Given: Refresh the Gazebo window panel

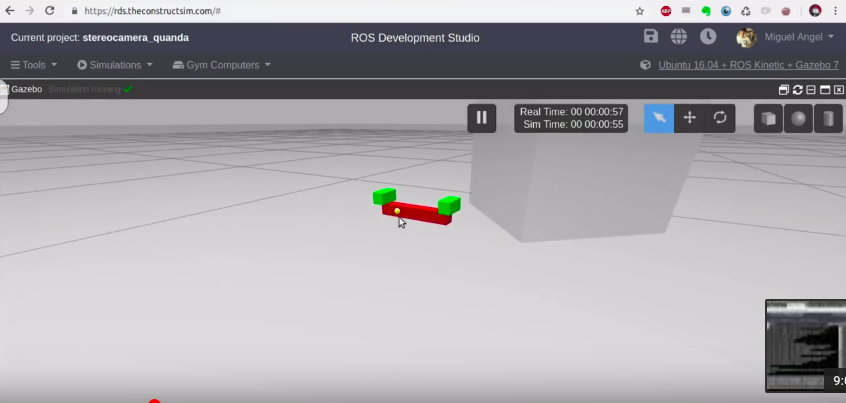Looking at the screenshot, I should coord(797,90).
